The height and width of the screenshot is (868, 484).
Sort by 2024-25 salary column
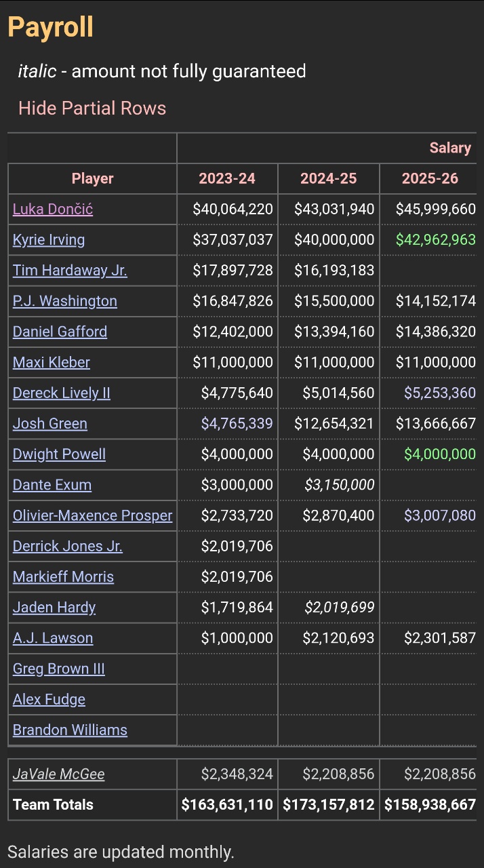[329, 178]
